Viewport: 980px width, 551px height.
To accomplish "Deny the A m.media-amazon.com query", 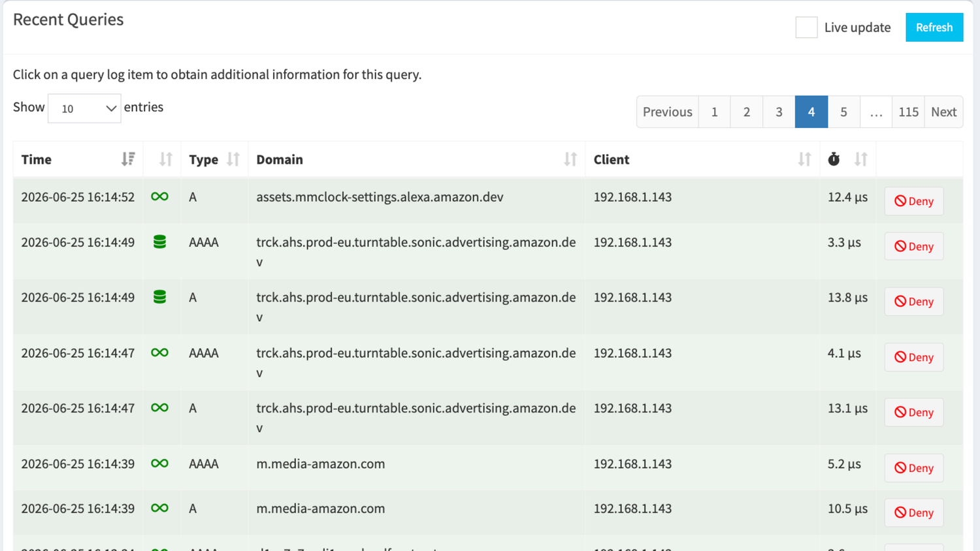I will coord(914,512).
